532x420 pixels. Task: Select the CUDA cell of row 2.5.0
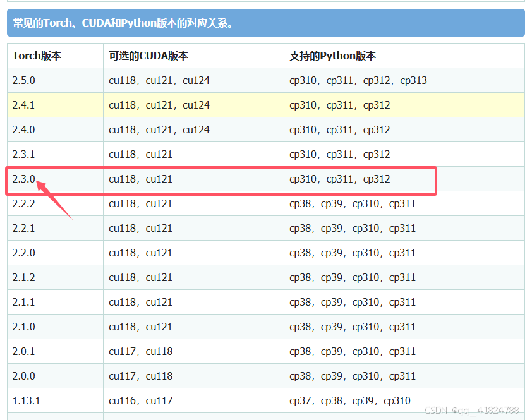[x=193, y=80]
